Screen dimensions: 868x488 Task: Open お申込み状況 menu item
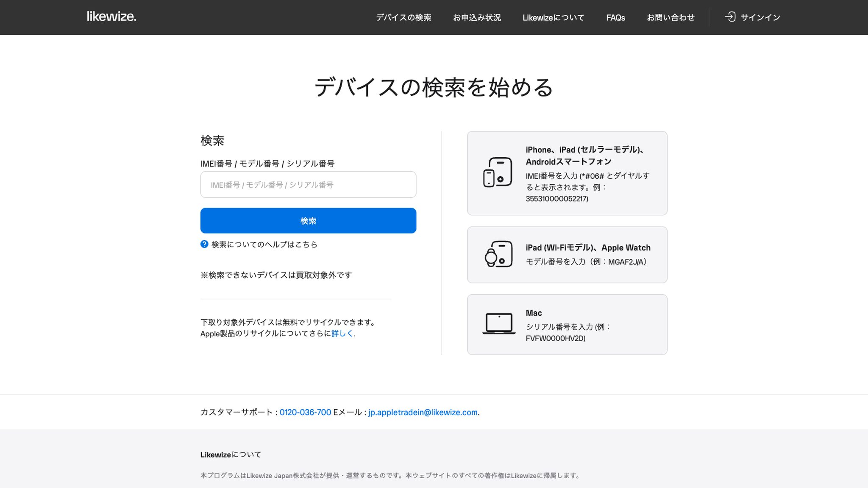[477, 17]
